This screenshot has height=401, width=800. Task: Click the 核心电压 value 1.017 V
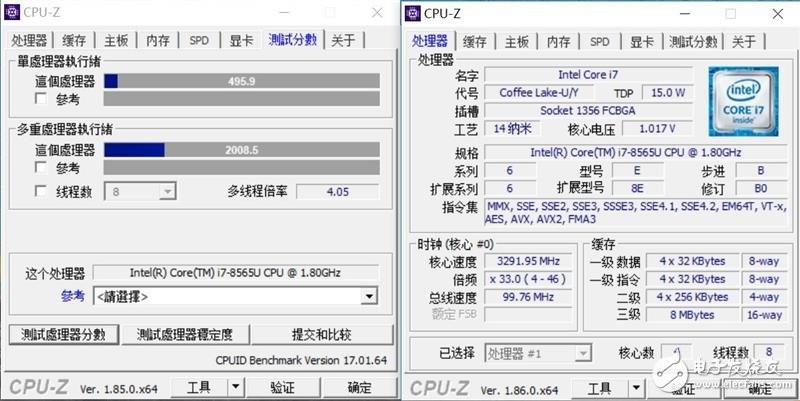(657, 128)
